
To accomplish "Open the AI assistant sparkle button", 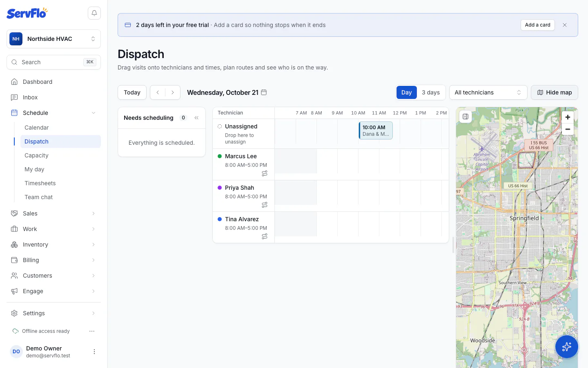I will coord(567,347).
